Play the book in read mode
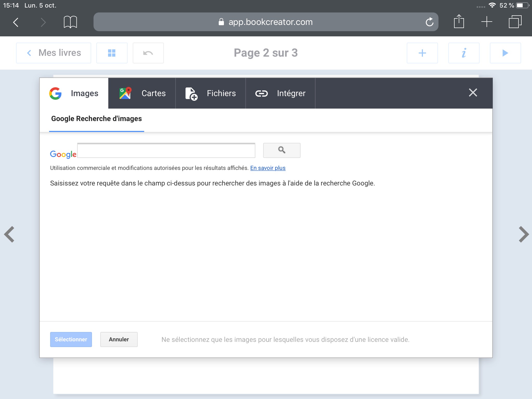 point(505,53)
